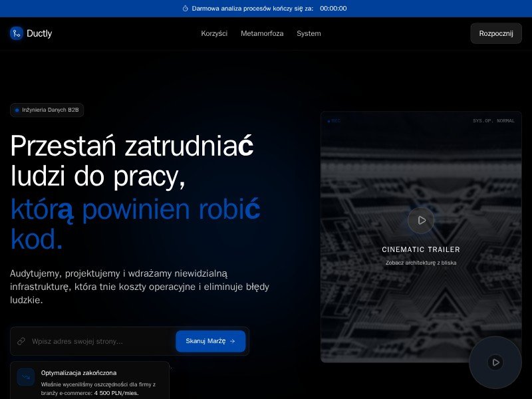Focus the website address input field
Screen dimensions: 532x399
click(102, 341)
